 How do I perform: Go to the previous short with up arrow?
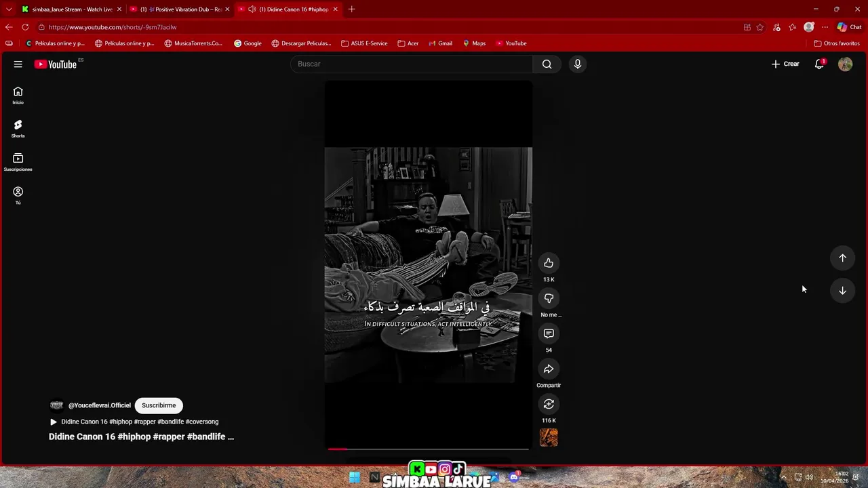click(x=842, y=258)
